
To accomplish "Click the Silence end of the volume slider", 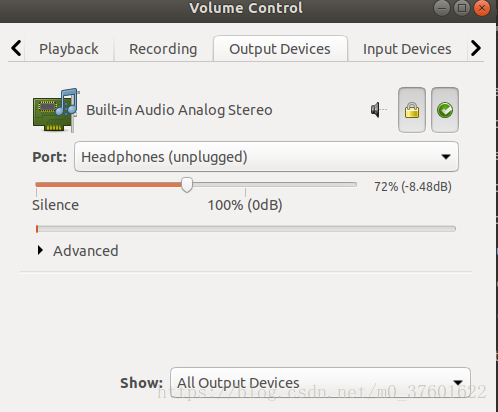I will tap(37, 185).
